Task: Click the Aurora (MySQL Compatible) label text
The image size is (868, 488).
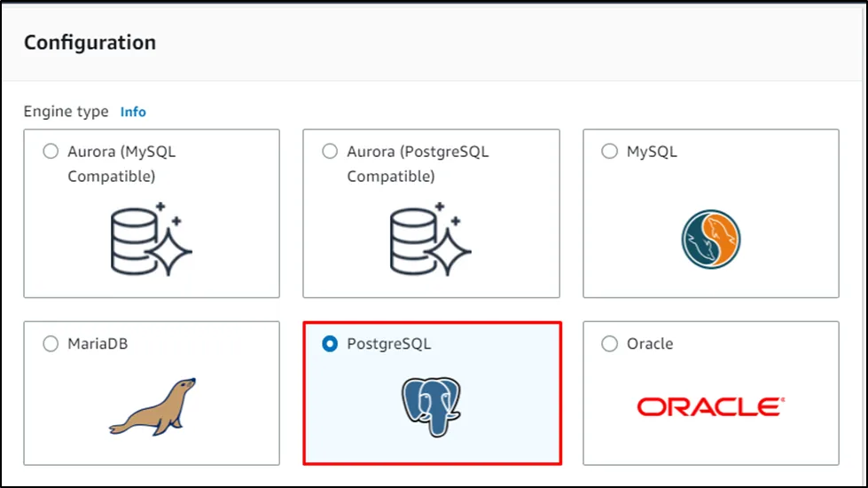Action: pos(121,163)
